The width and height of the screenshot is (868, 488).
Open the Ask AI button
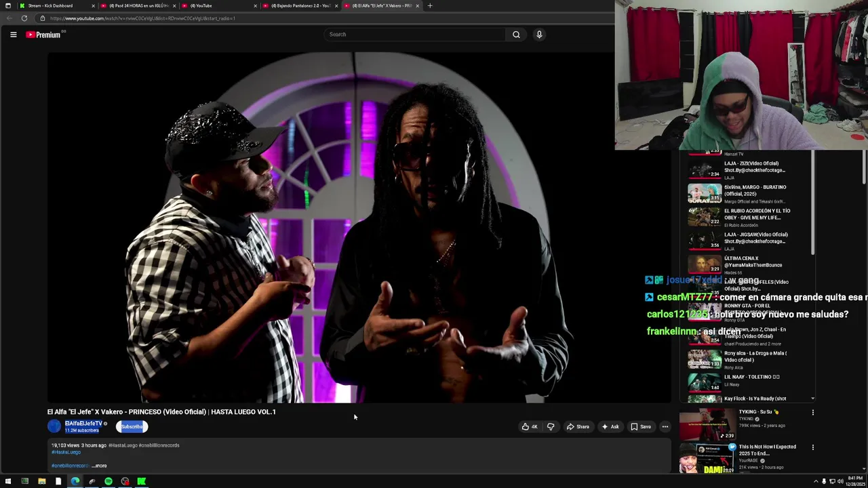click(610, 426)
